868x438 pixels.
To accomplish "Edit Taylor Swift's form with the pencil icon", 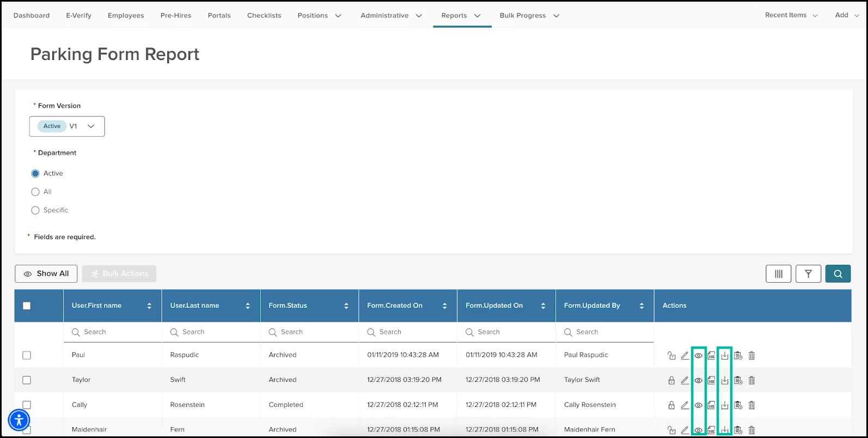I will click(685, 380).
